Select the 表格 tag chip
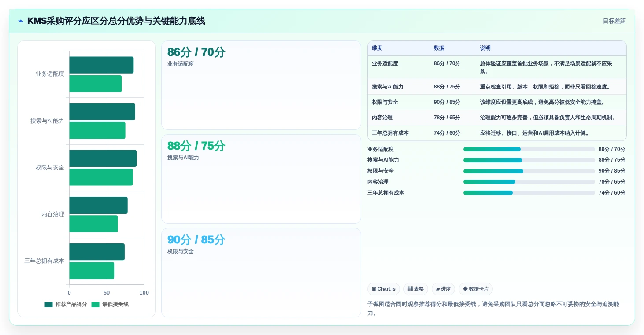 [x=416, y=289]
